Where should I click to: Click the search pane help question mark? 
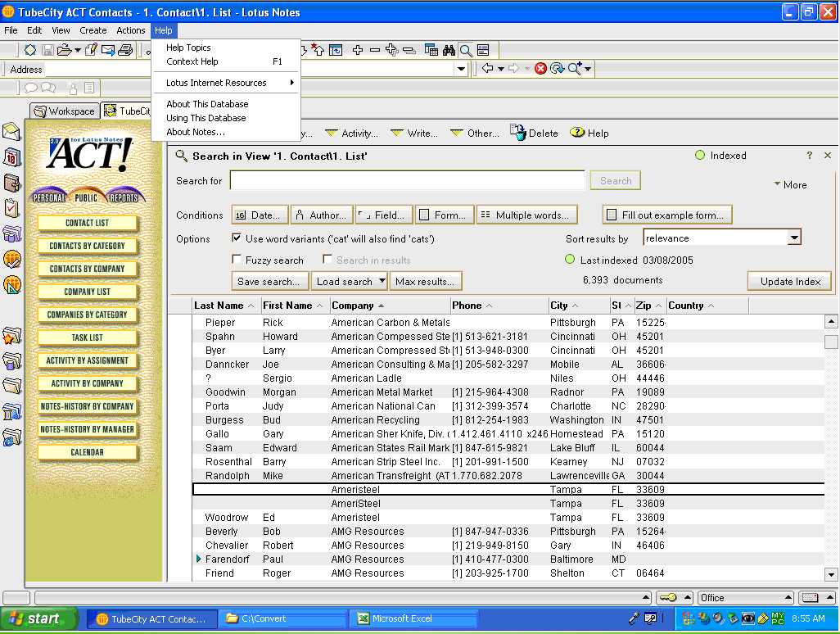point(810,156)
